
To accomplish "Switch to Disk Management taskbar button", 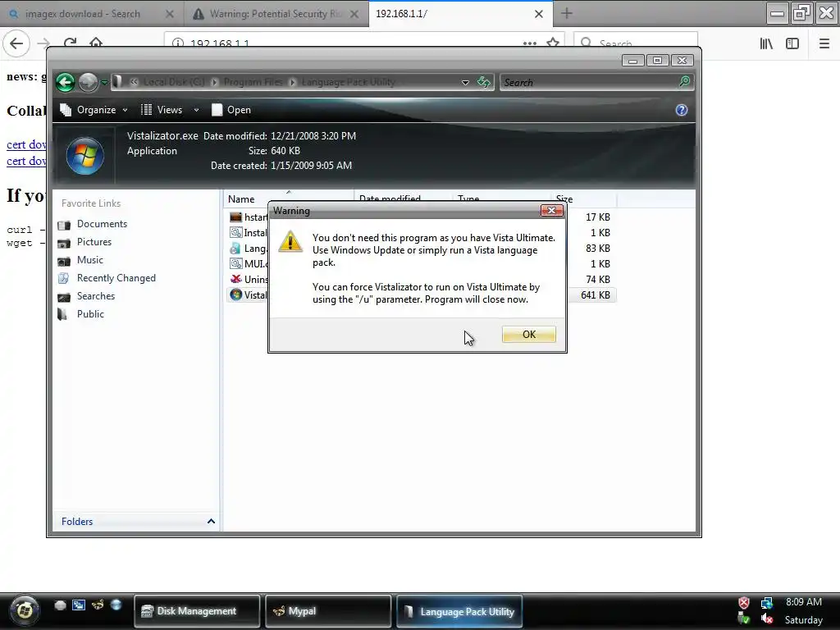I will (197, 611).
